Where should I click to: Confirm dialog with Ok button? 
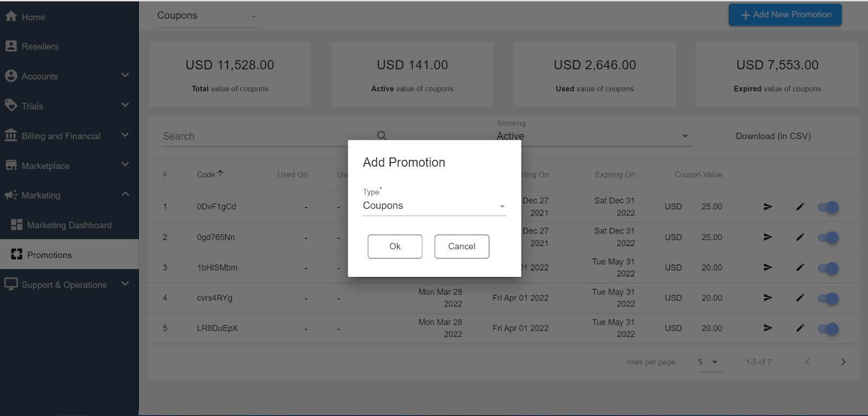(394, 247)
